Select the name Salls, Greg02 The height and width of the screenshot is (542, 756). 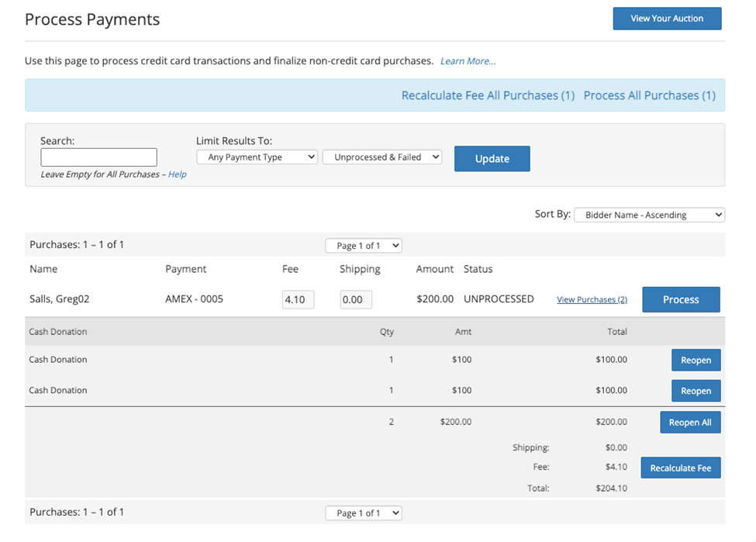tap(59, 299)
